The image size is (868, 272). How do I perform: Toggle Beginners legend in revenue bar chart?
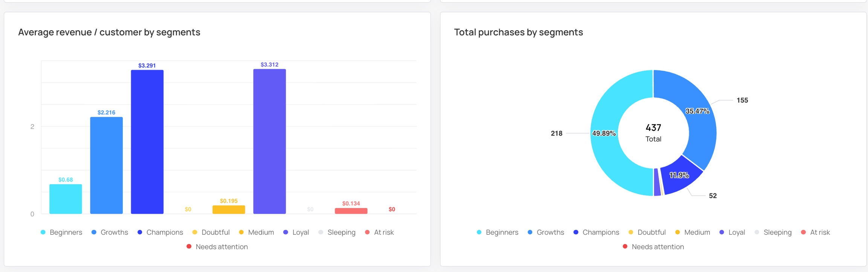pyautogui.click(x=61, y=232)
